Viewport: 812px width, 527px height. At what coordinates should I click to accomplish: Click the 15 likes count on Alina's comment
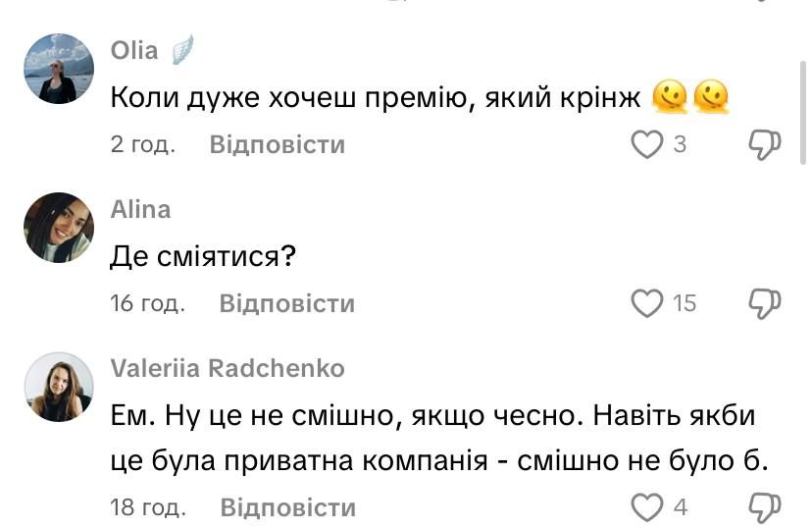click(x=684, y=304)
